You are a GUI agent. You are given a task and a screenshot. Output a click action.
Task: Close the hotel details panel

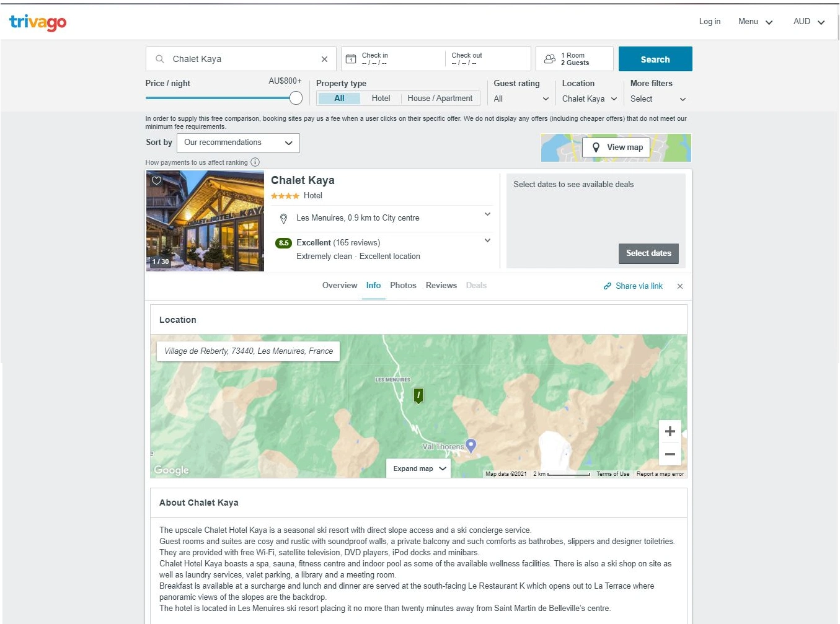(x=680, y=286)
